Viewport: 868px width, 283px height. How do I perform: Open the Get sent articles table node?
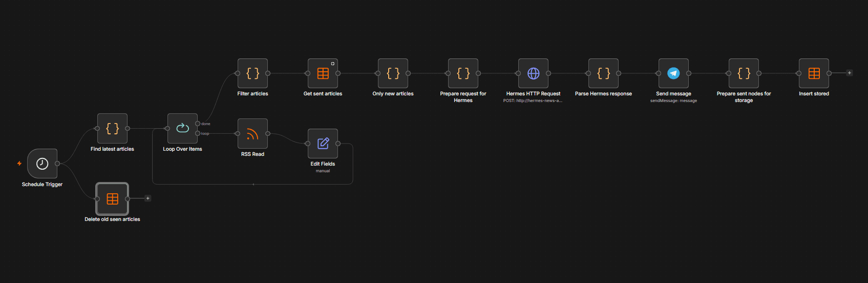pos(323,73)
